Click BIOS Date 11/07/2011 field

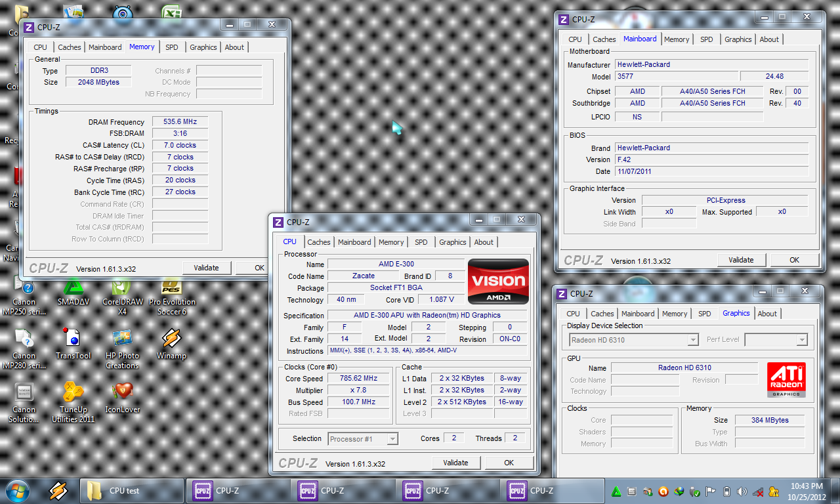pos(711,171)
